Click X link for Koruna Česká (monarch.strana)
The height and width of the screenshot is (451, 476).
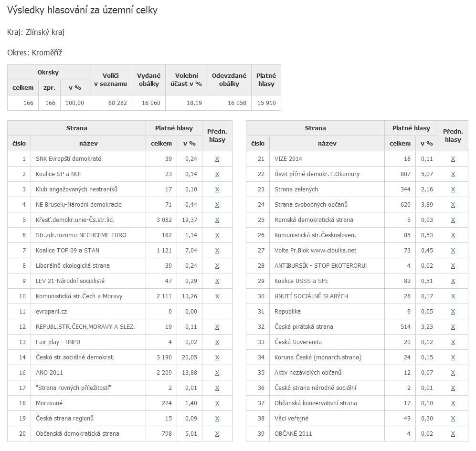point(453,357)
